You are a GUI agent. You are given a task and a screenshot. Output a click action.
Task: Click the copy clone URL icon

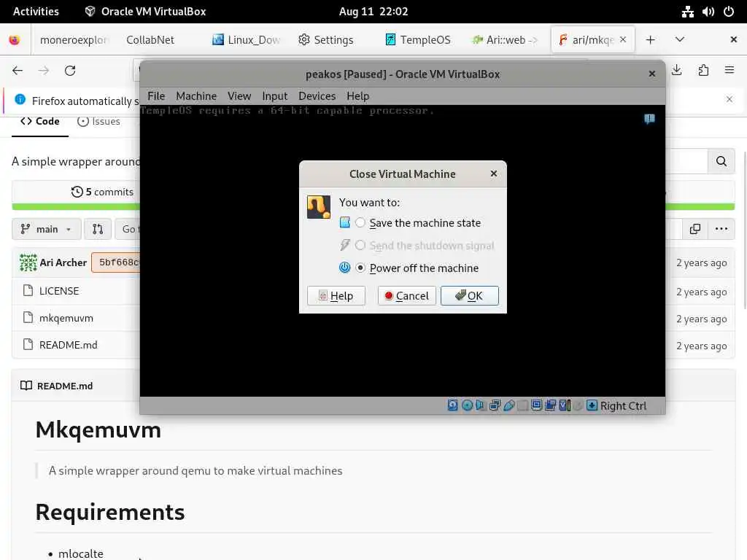pos(695,229)
